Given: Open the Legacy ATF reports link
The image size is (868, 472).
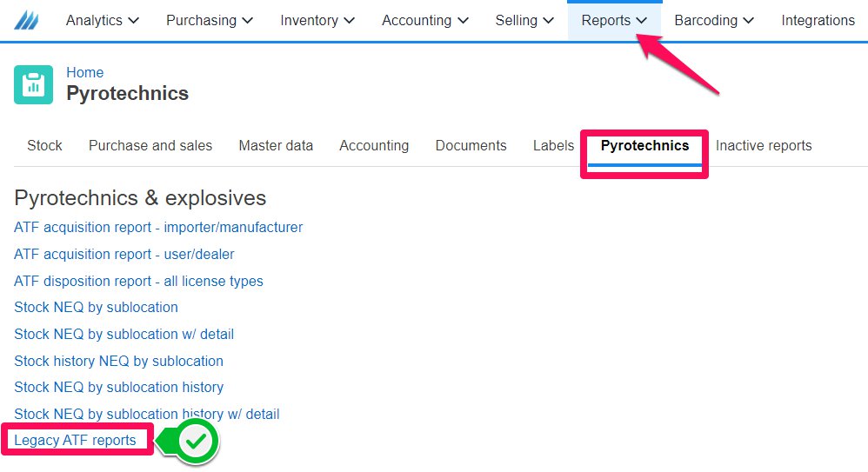Looking at the screenshot, I should [75, 441].
